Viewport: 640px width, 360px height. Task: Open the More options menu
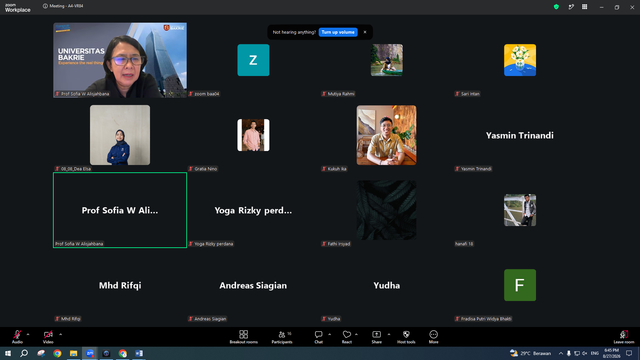pos(433,337)
